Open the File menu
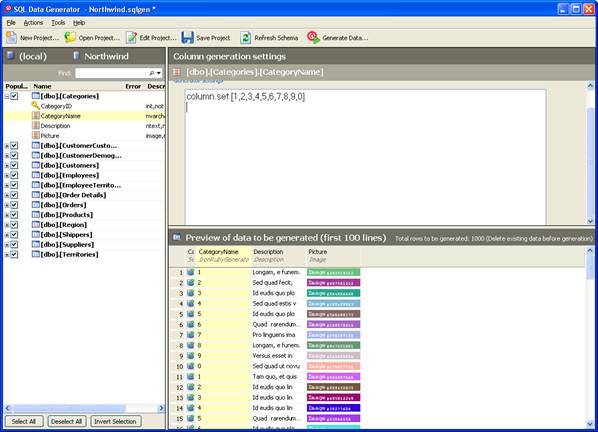This screenshot has height=432, width=598. (x=11, y=23)
